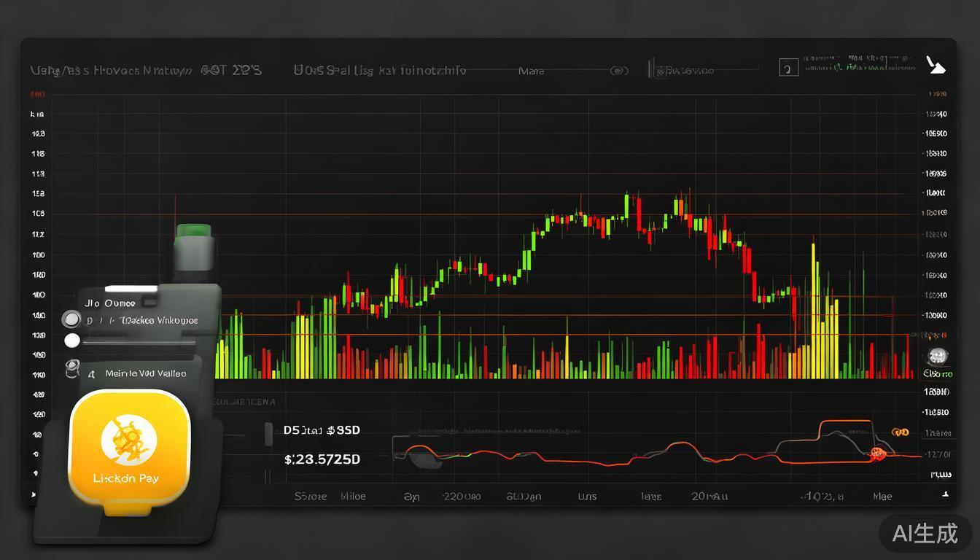
Task: Click the round gray coin icon on right axis
Action: pyautogui.click(x=937, y=357)
